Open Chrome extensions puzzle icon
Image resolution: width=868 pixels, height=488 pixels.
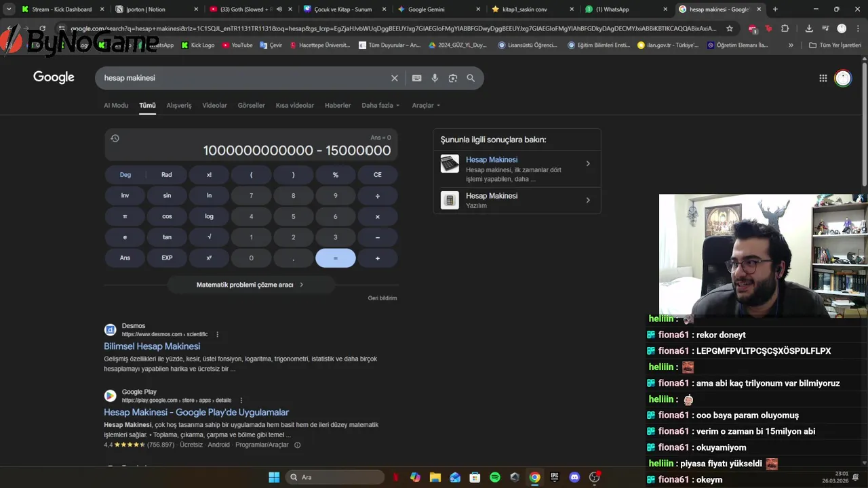(785, 28)
